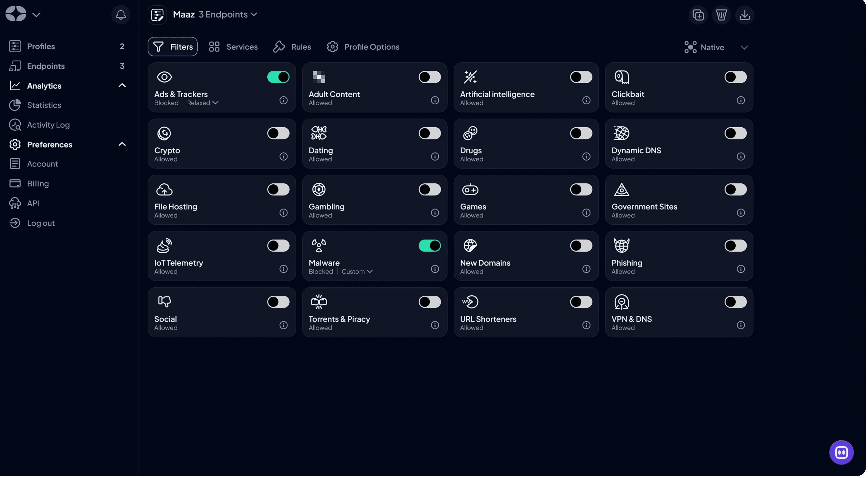Click the download profile icon
The height and width of the screenshot is (478, 868).
[x=744, y=15]
